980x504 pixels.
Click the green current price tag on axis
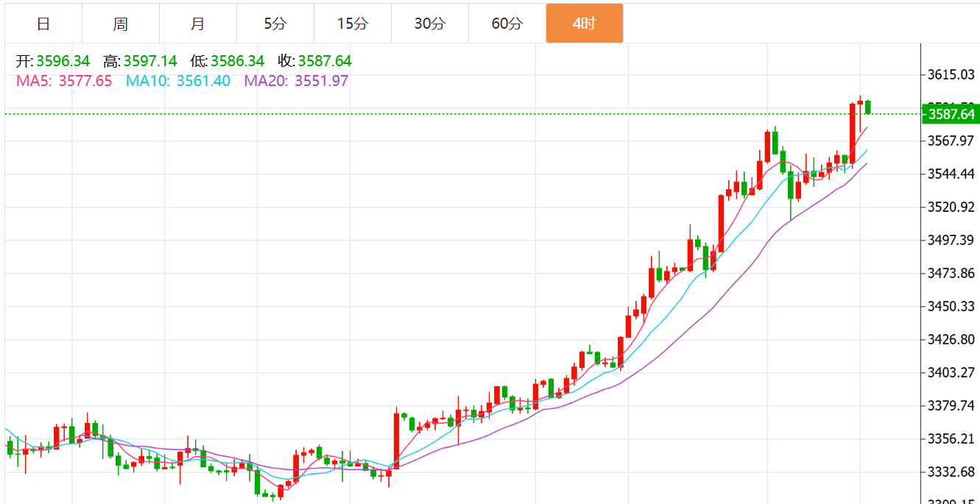coord(950,114)
